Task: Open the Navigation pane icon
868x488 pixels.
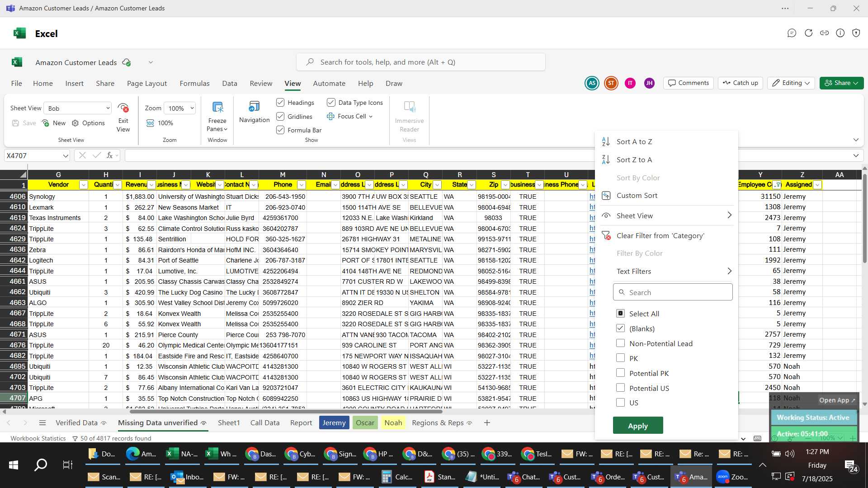Action: click(x=254, y=107)
